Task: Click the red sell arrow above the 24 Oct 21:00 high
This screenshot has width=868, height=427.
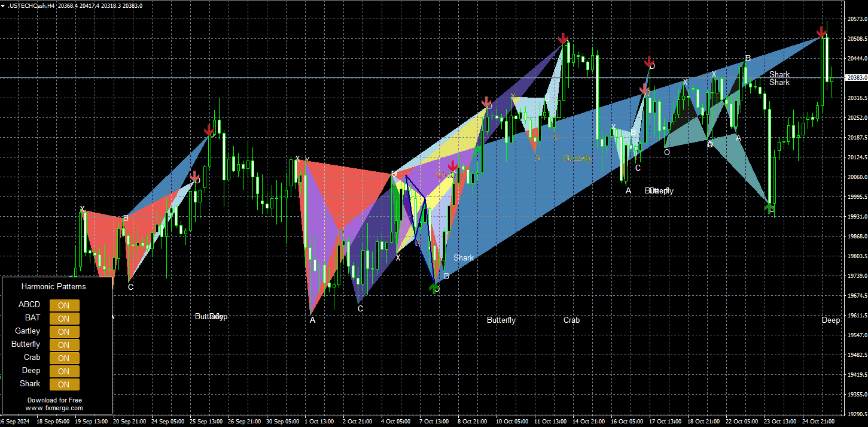Action: tap(823, 32)
